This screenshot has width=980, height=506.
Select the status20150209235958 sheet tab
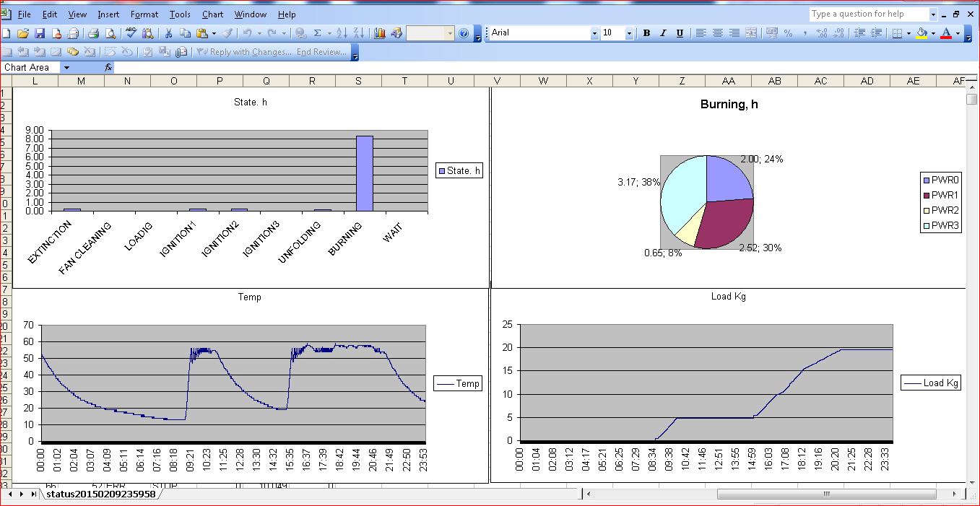(100, 494)
